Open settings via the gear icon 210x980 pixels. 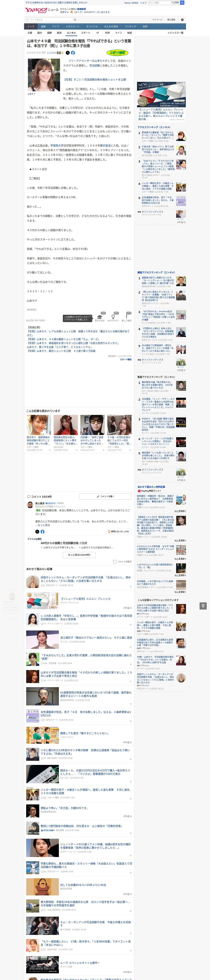[x=182, y=20]
